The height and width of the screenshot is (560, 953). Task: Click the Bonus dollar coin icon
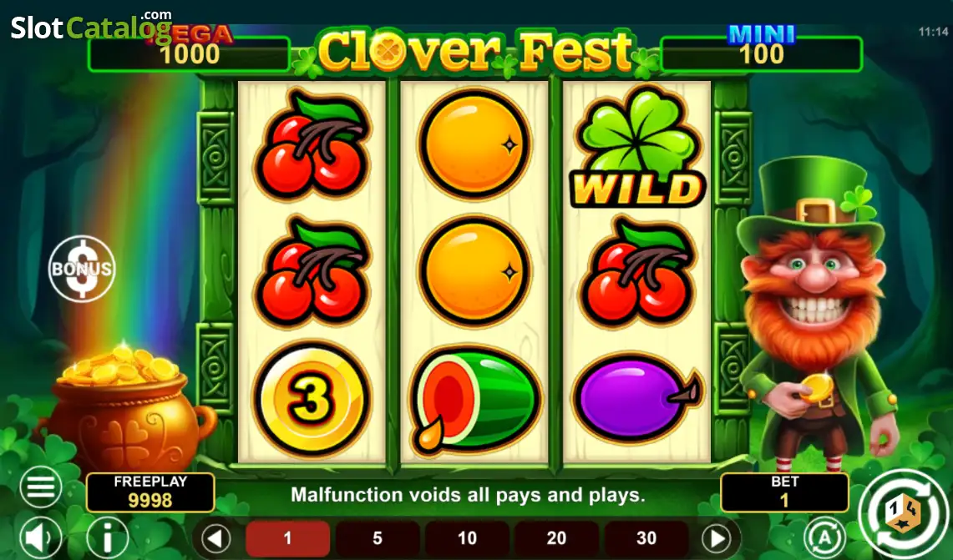pos(82,269)
